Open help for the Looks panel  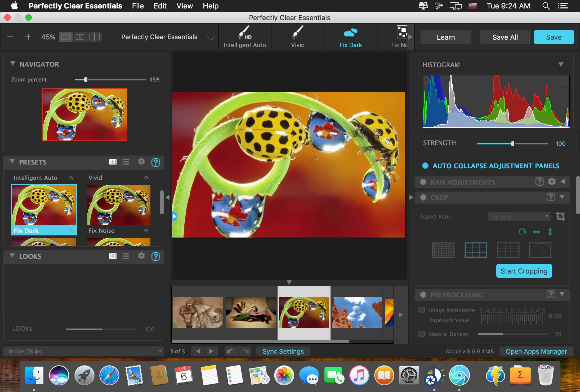155,256
